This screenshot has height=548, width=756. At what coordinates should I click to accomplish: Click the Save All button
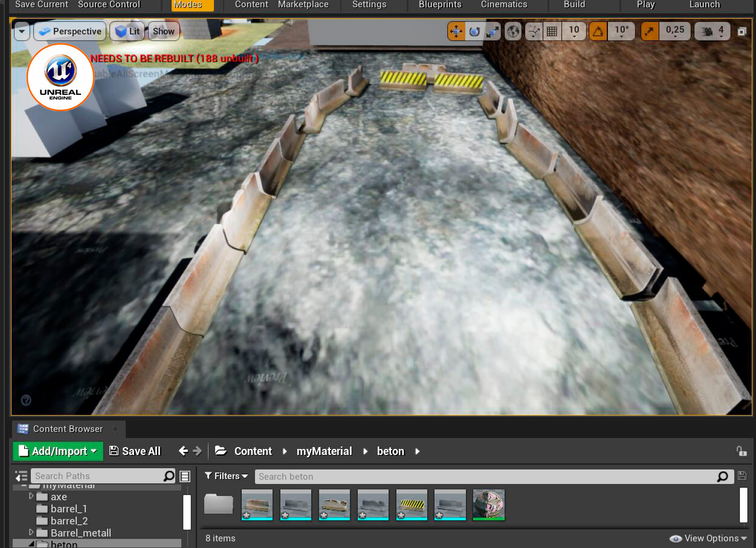point(135,451)
